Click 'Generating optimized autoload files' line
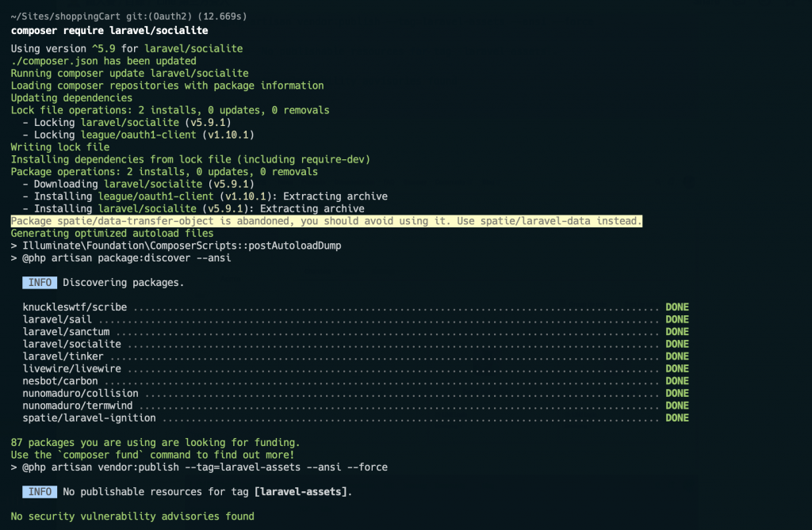The width and height of the screenshot is (812, 530). pyautogui.click(x=112, y=234)
